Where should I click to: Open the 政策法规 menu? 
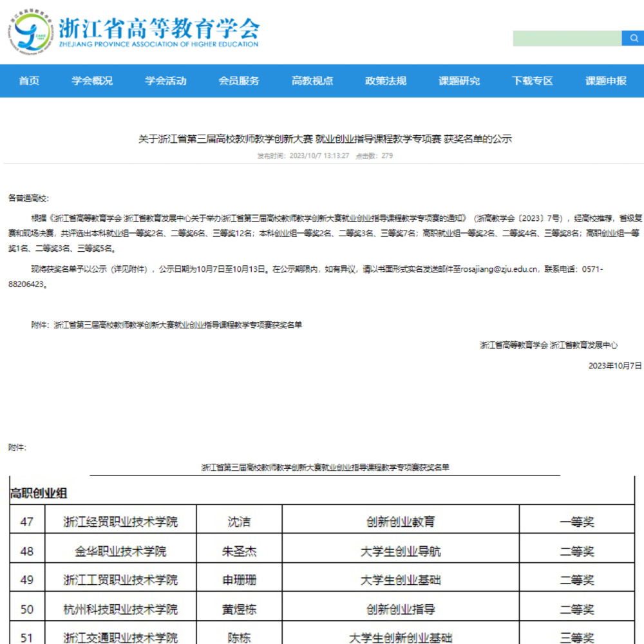tap(386, 81)
